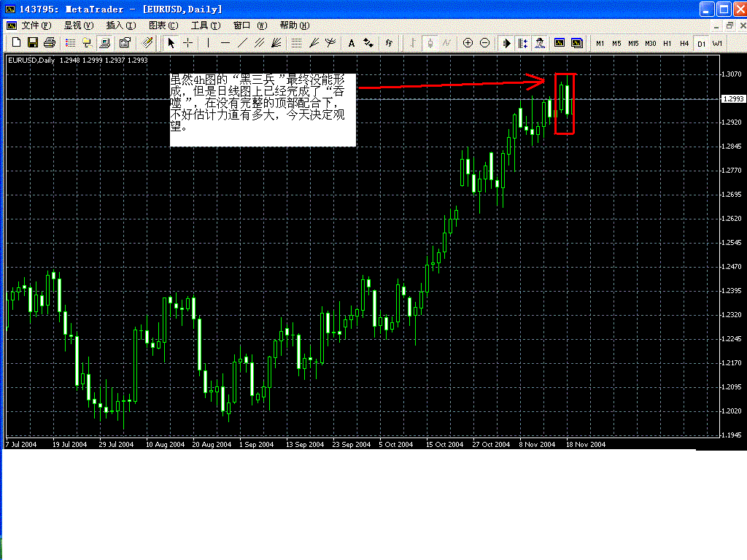
Task: Switch to the M5 timeframe
Action: pyautogui.click(x=616, y=43)
